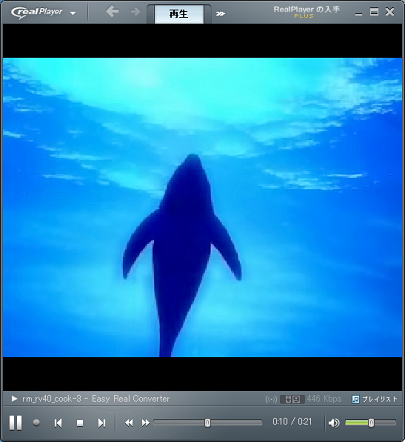
Task: Maximize the RealPlayer window
Action: pyautogui.click(x=374, y=12)
